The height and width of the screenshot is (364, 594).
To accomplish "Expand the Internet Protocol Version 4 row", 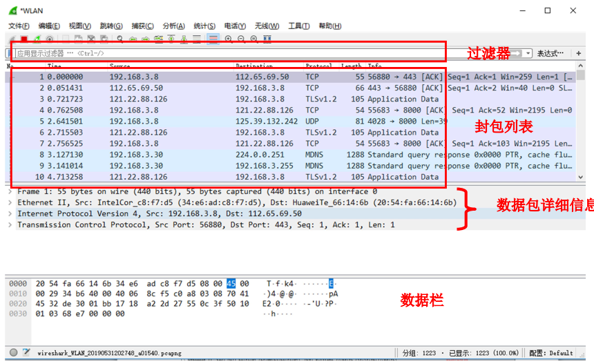I will (x=9, y=213).
